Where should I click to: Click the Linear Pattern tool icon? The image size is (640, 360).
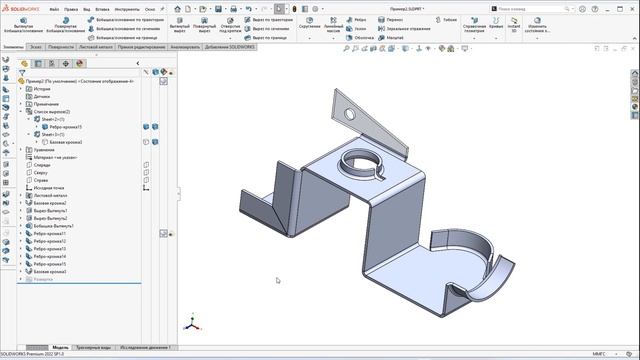coord(333,20)
